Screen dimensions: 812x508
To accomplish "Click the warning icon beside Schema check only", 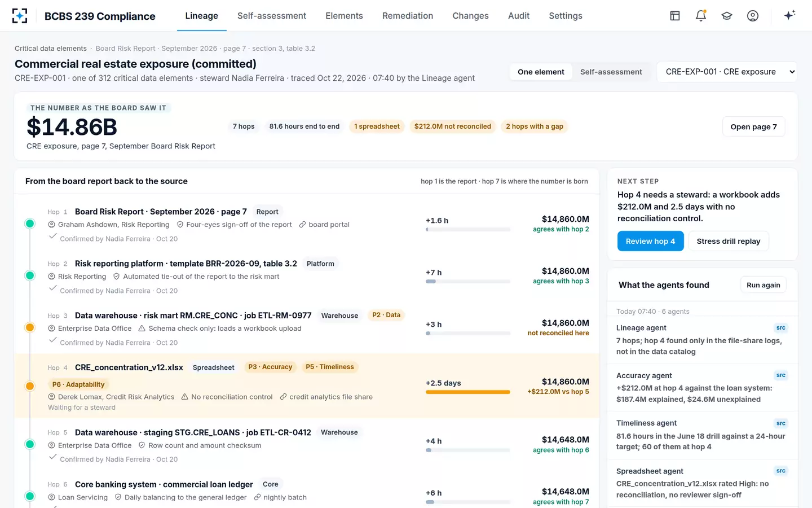I will 142,329.
